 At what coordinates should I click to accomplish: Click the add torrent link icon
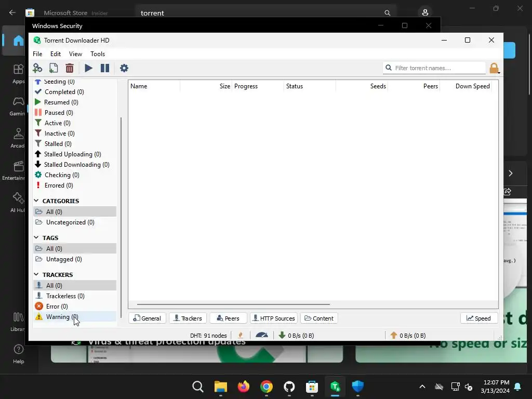(x=37, y=68)
